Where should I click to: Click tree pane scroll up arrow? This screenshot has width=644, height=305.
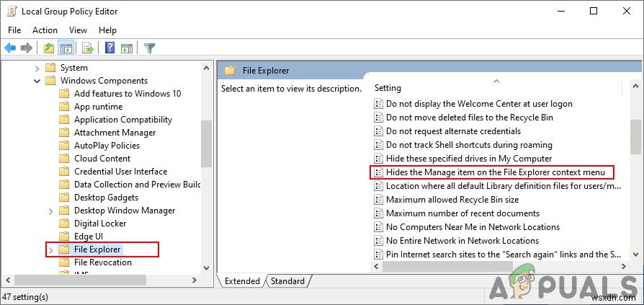(207, 68)
